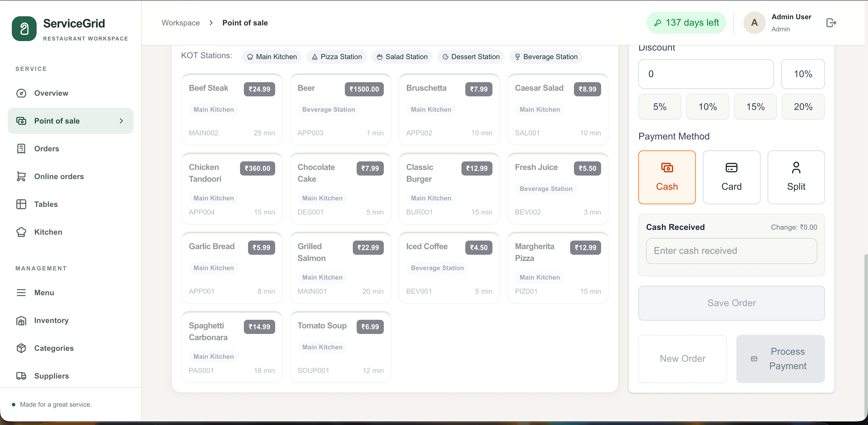Select Fresh Juice item card
This screenshot has width=868, height=425.
(x=558, y=188)
